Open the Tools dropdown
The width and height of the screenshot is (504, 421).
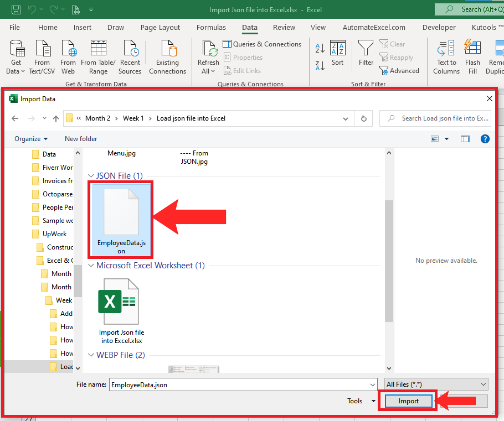pyautogui.click(x=361, y=401)
